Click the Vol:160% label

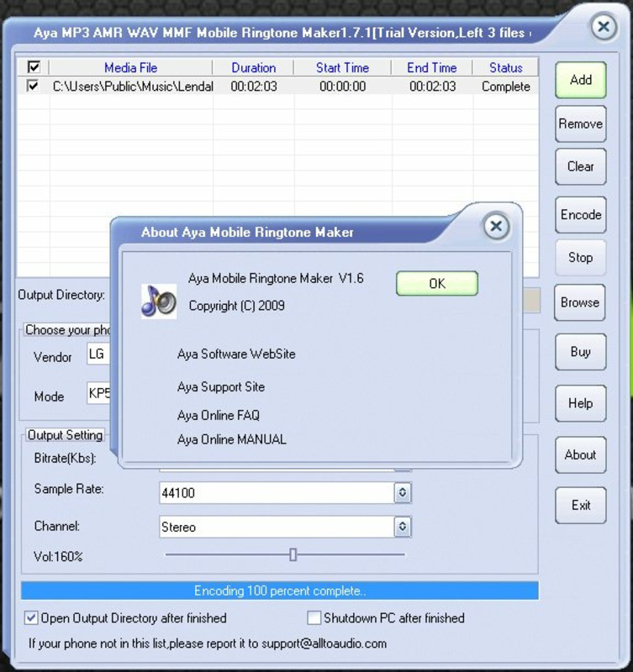pos(58,557)
